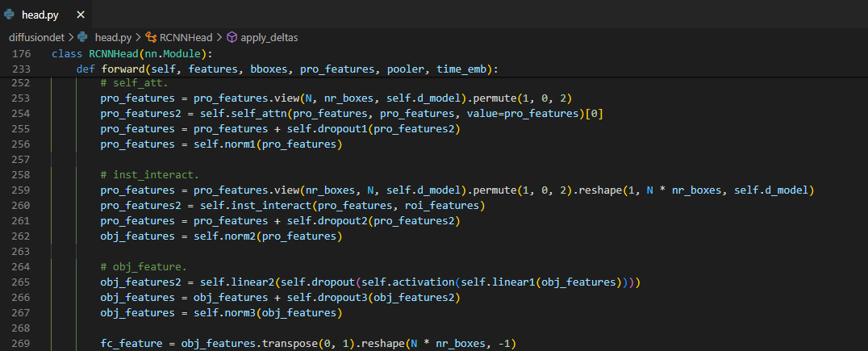Place cursor on the '# self_att.' comment
The image size is (868, 351).
coord(133,83)
